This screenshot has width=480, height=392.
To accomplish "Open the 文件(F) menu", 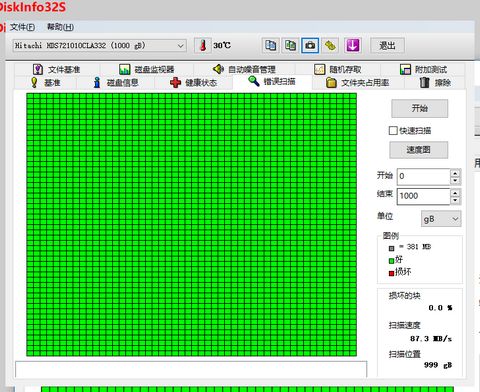I will (22, 27).
